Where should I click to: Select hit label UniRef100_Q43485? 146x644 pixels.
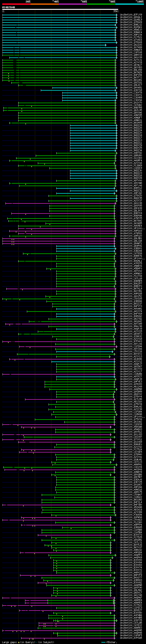pyautogui.click(x=131, y=223)
